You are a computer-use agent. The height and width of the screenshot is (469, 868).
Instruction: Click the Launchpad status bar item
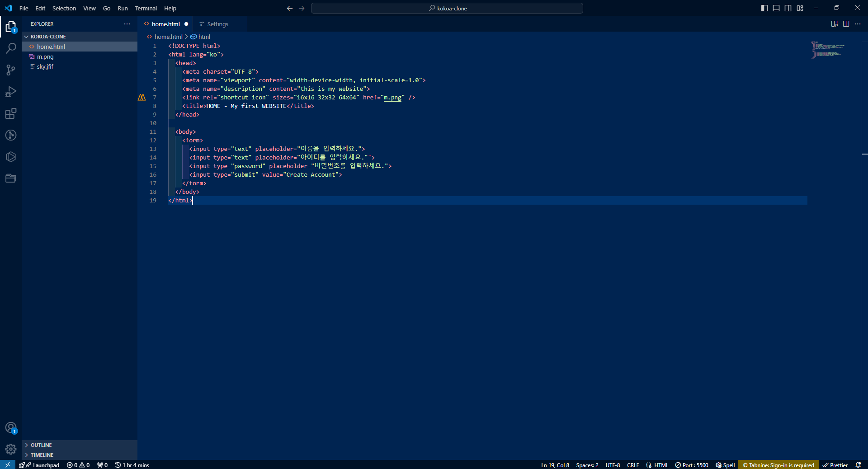tap(39, 465)
